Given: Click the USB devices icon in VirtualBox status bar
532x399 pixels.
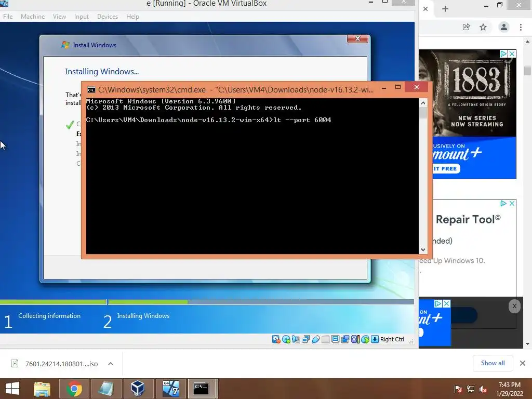Looking at the screenshot, I should point(315,339).
